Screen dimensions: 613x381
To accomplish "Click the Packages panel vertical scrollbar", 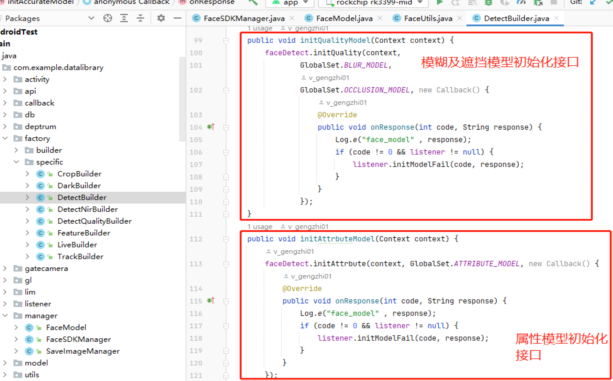I will click(182, 99).
